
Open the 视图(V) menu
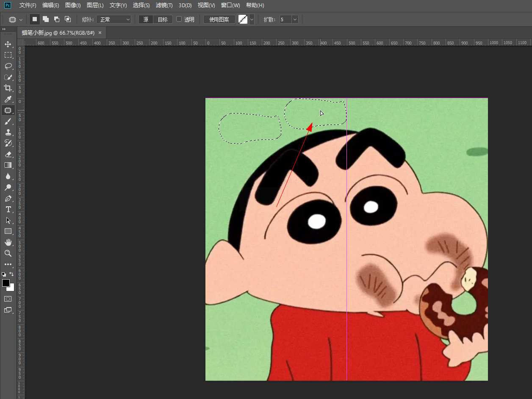pyautogui.click(x=206, y=5)
